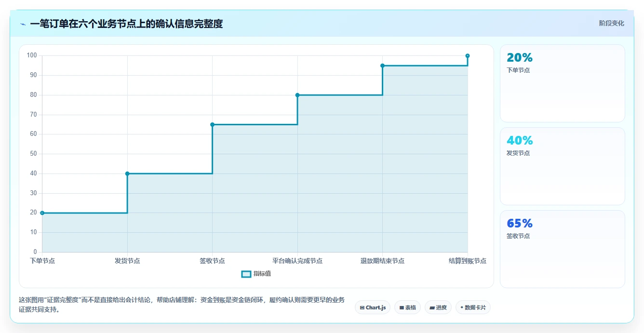Click the lightning icon beside the title
Screen dimensions: 644x333
point(23,24)
